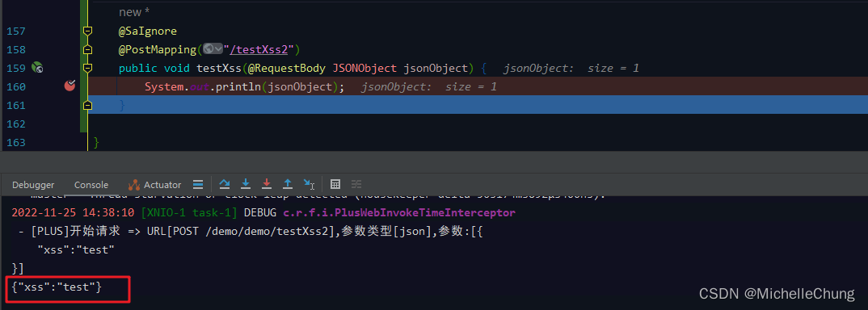Click the [XNIO-1 task-1] thread name

[x=189, y=213]
